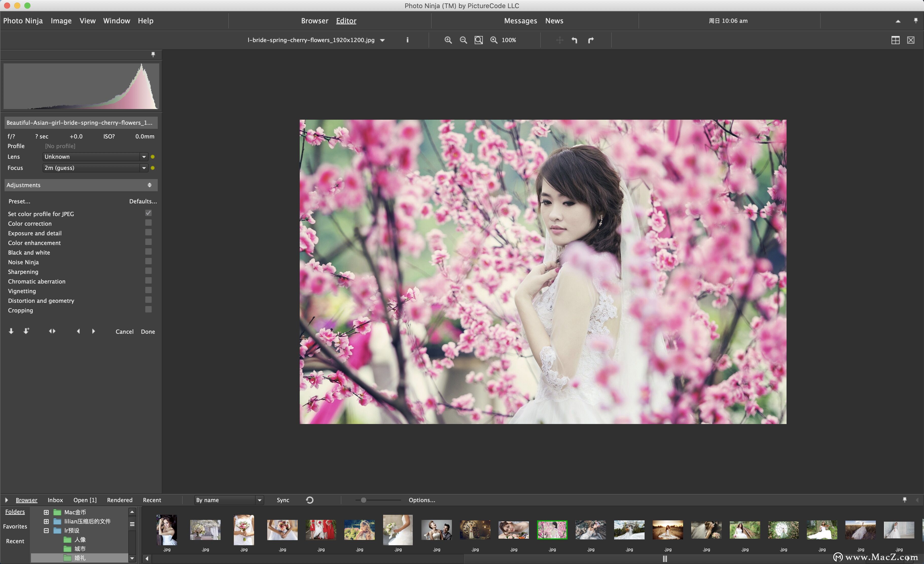The image size is (924, 564).
Task: Click the Done button
Action: pos(148,331)
